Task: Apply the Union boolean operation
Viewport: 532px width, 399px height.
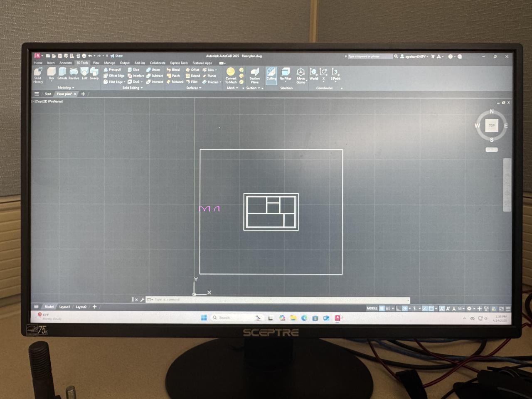Action: coord(153,70)
